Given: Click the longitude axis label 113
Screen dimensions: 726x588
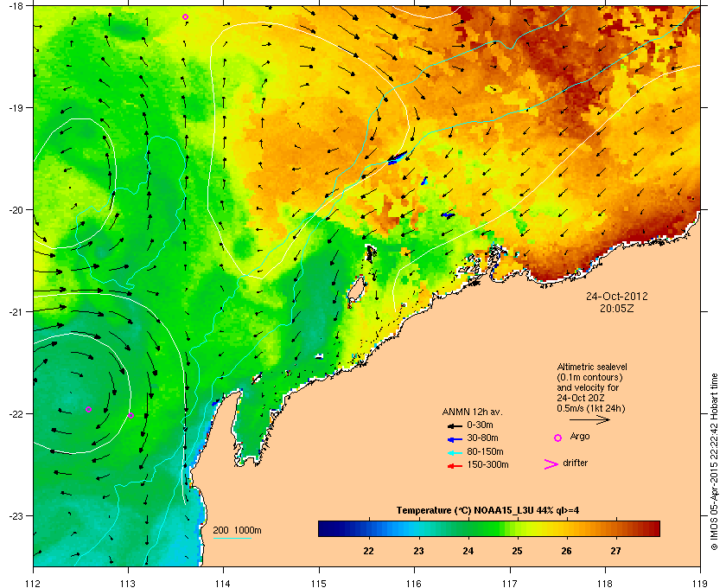Looking at the screenshot, I should click(128, 583).
